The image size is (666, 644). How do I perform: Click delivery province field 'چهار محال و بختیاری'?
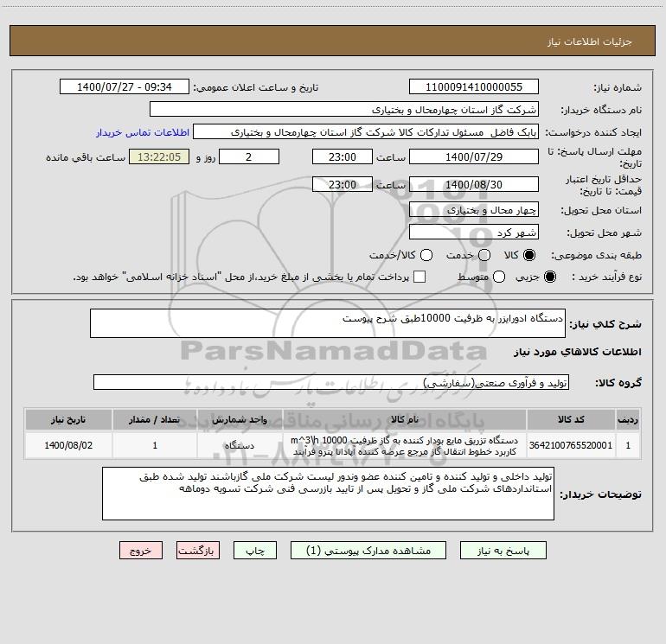click(474, 209)
